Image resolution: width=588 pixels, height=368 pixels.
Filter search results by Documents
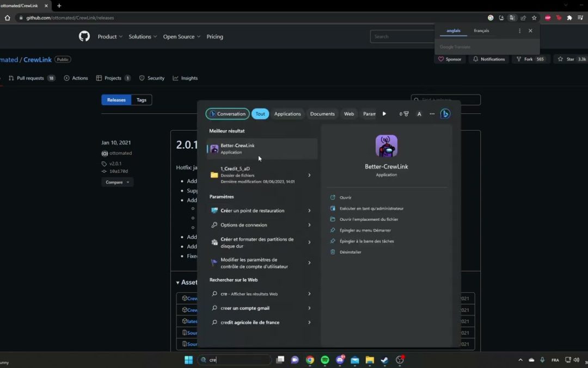click(322, 114)
